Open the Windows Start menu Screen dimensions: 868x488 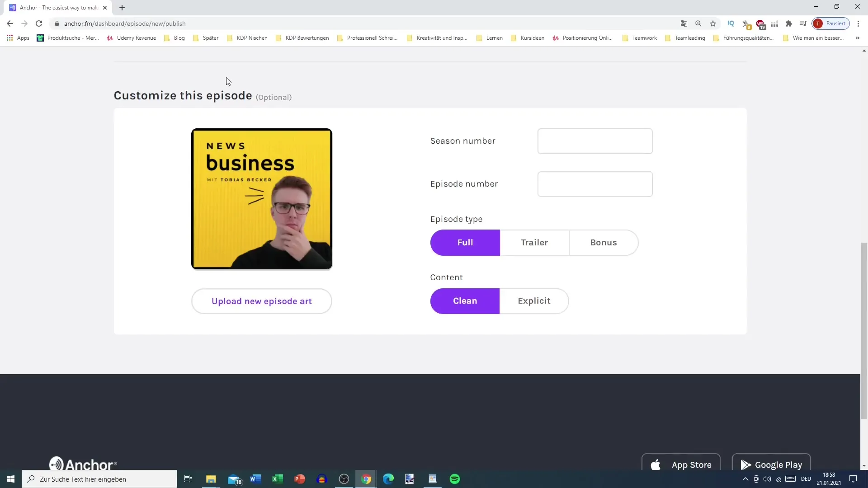(11, 479)
